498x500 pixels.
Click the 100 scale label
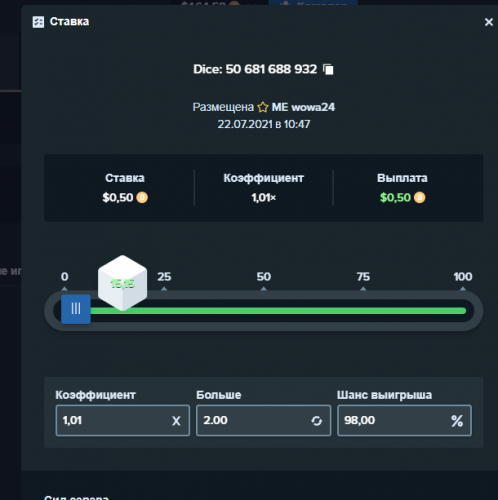coord(463,277)
